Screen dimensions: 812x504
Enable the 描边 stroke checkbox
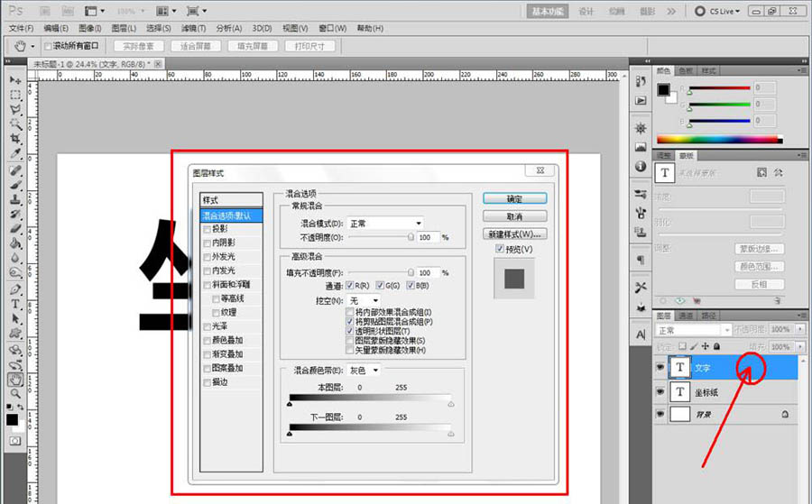208,382
